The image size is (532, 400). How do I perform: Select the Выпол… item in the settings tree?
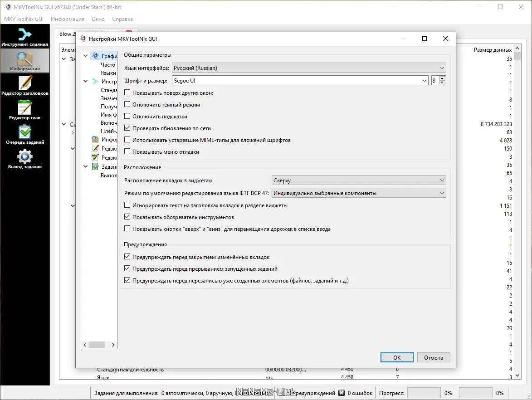tap(108, 176)
